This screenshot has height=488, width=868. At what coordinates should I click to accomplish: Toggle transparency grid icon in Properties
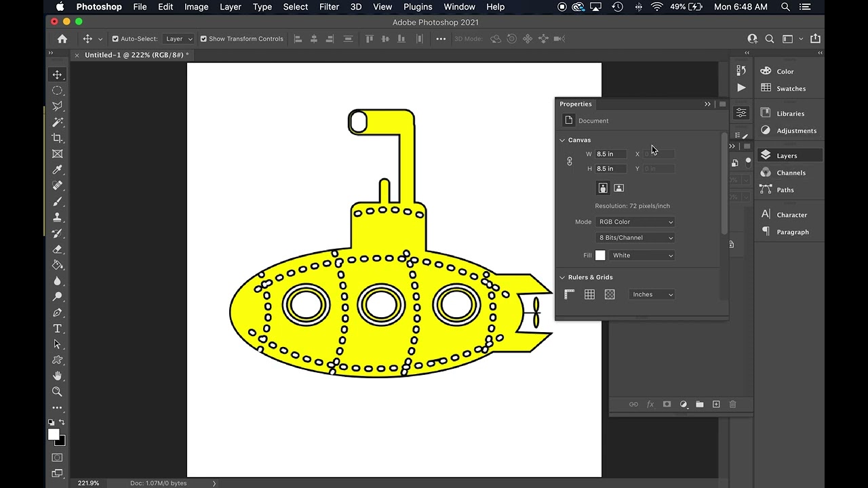coord(610,294)
